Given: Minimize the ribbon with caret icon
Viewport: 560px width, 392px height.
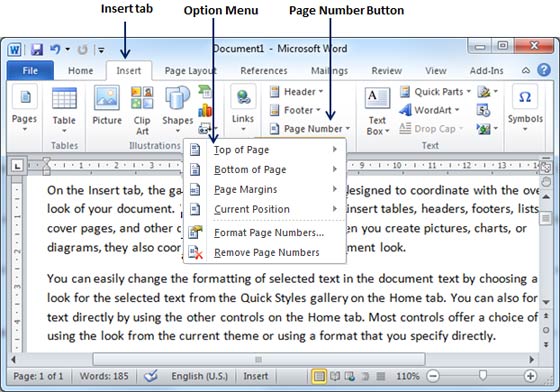Looking at the screenshot, I should pyautogui.click(x=526, y=70).
